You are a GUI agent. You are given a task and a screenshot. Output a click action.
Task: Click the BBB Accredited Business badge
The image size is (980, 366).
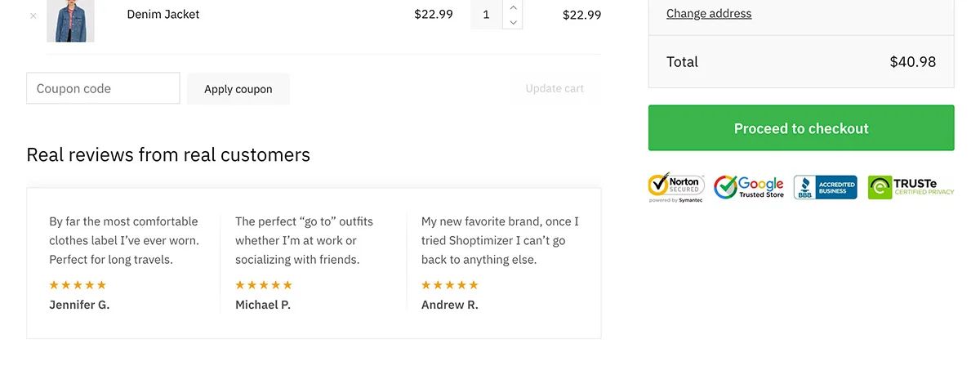825,187
